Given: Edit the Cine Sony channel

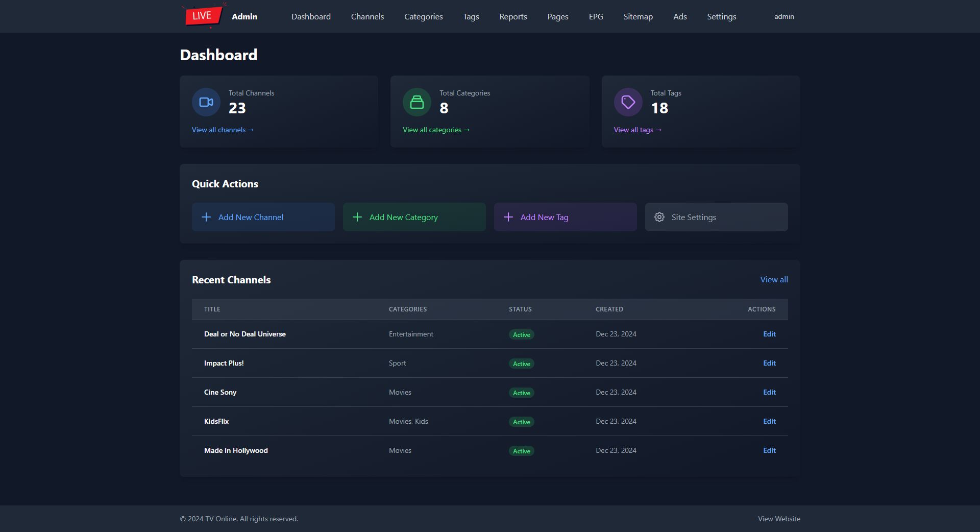Looking at the screenshot, I should [x=769, y=392].
